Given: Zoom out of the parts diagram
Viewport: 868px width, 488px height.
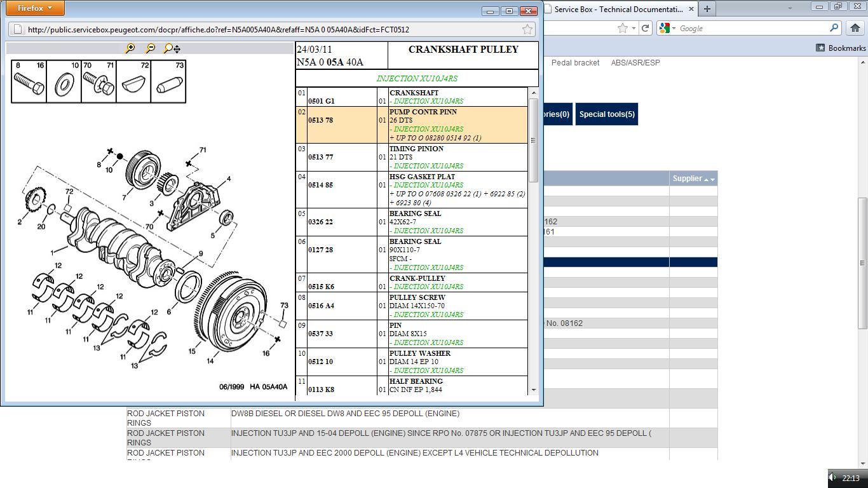Looking at the screenshot, I should click(x=151, y=48).
